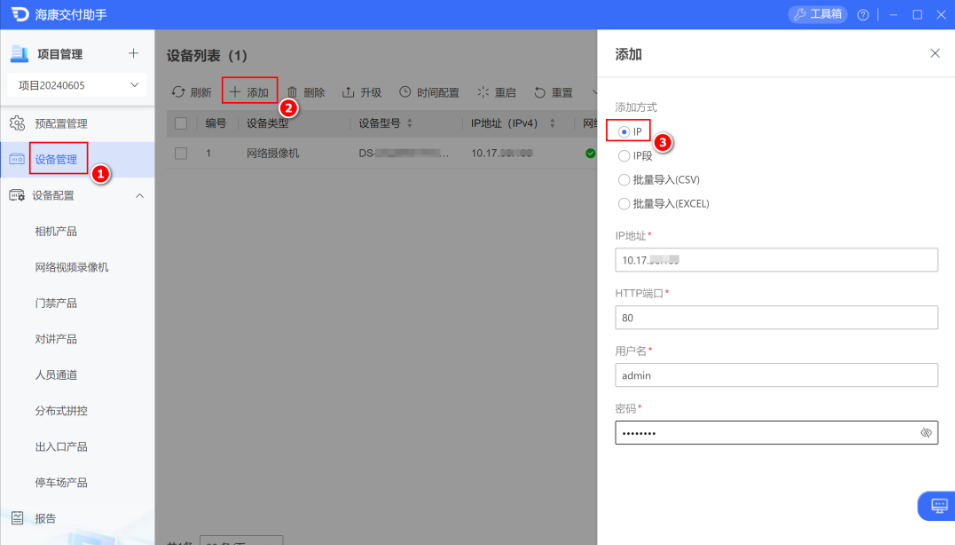955x545 pixels.
Task: Click the gear icon for 预配置管理
Action: click(17, 123)
